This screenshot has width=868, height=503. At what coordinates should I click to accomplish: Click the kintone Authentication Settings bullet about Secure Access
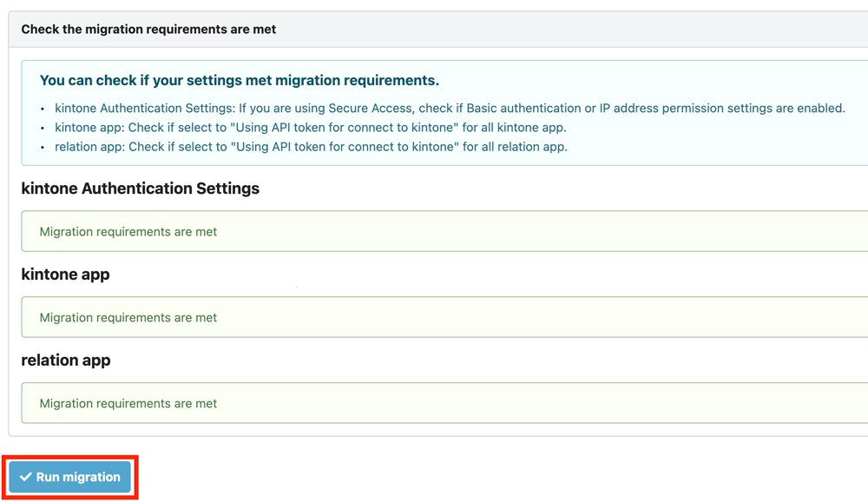tap(450, 108)
